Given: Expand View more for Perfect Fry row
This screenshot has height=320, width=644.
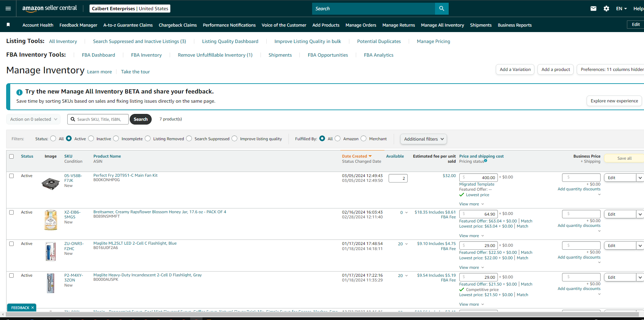Looking at the screenshot, I should [x=472, y=204].
